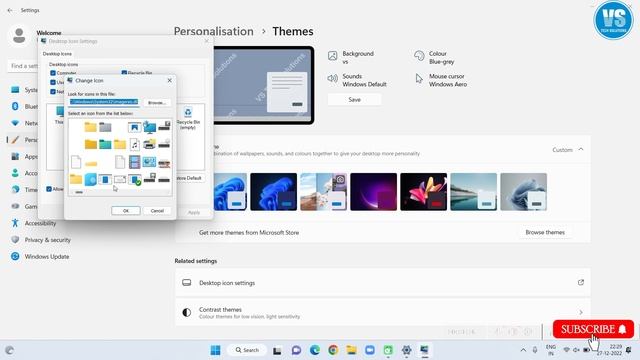The width and height of the screenshot is (640, 360).
Task: Pick the music note document icon
Action: [134, 144]
